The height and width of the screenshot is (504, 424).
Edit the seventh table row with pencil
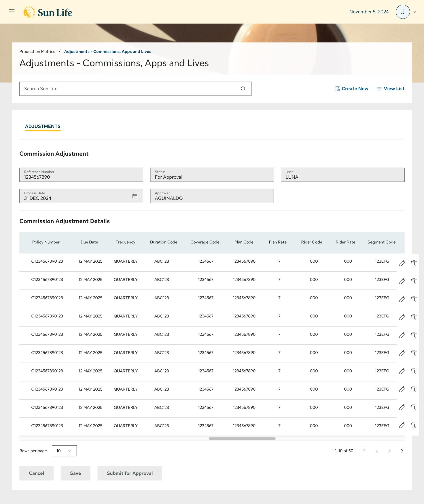pyautogui.click(x=402, y=371)
